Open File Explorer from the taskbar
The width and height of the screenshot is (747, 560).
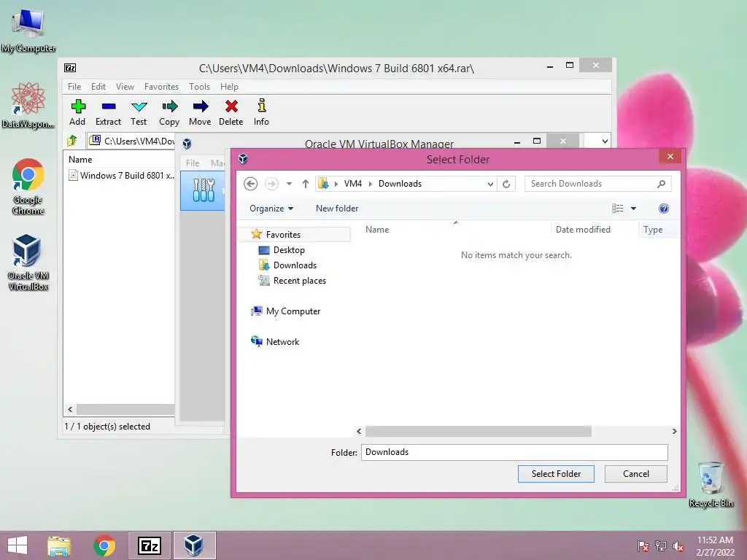pos(59,545)
